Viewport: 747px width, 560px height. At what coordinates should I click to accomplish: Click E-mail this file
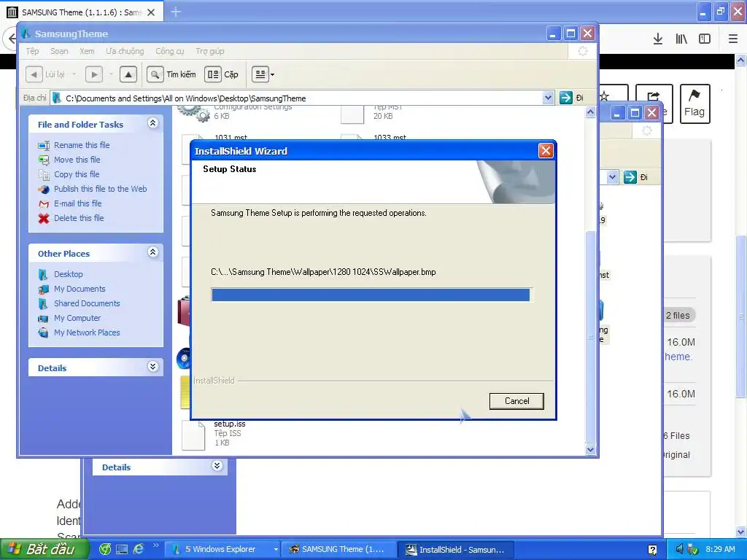coord(77,203)
